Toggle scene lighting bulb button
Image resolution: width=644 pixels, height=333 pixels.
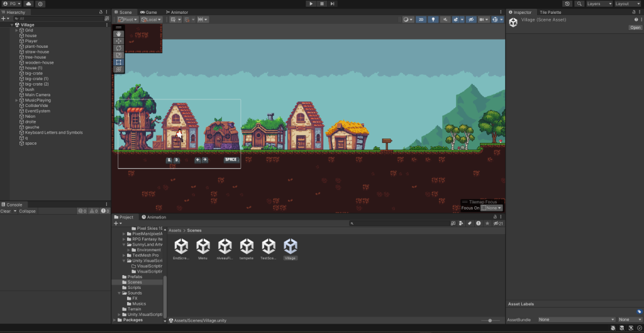pyautogui.click(x=433, y=20)
